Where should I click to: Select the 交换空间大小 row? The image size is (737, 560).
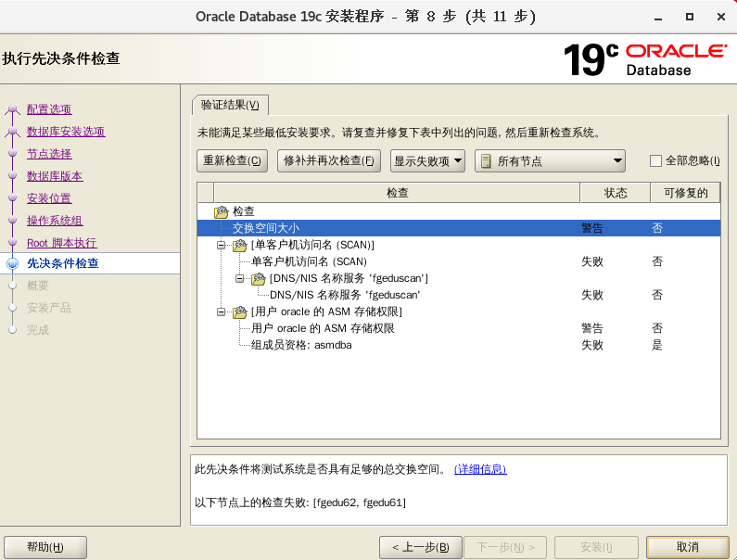pyautogui.click(x=459, y=228)
